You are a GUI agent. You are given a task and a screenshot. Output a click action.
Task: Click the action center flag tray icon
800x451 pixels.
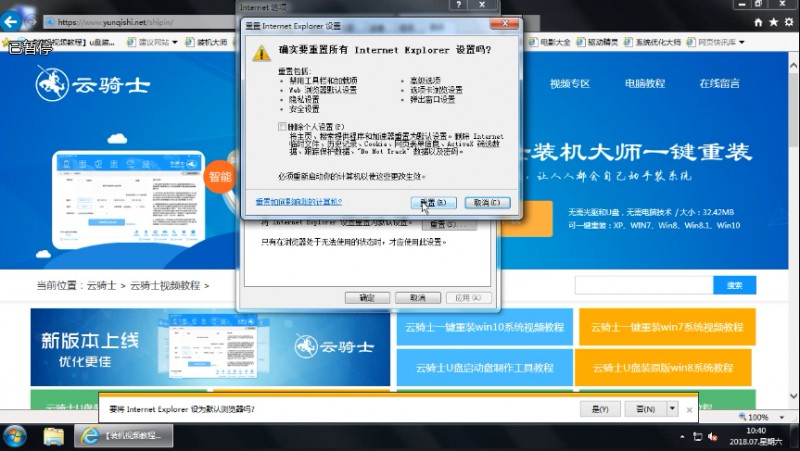(697, 437)
